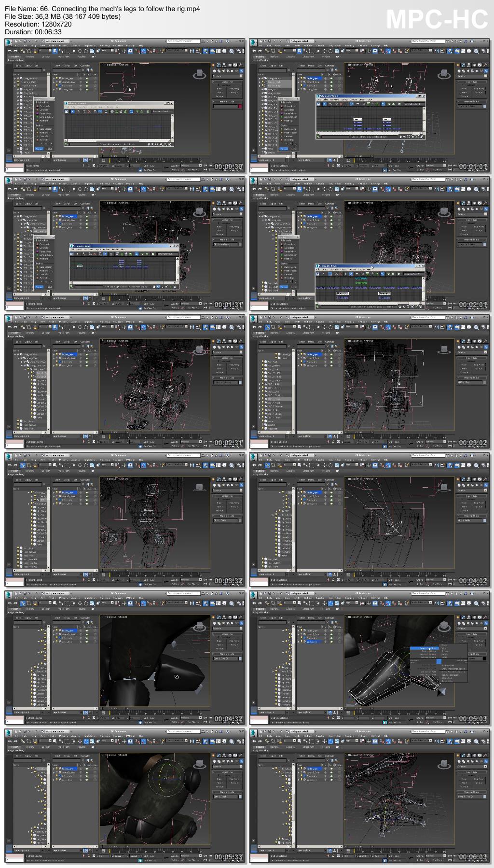Choose Helpers category icon in 00:05:03 frame
494x868 pixels.
coord(476,624)
